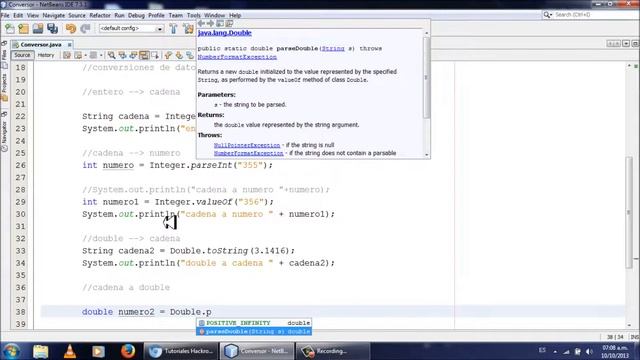
Task: Open the Debug menu
Action: click(136, 15)
